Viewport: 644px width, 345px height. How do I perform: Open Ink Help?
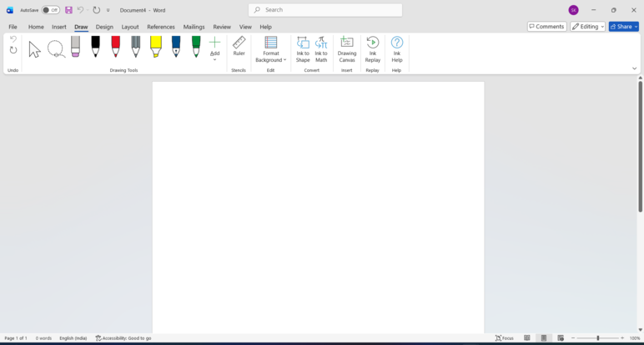tap(397, 49)
